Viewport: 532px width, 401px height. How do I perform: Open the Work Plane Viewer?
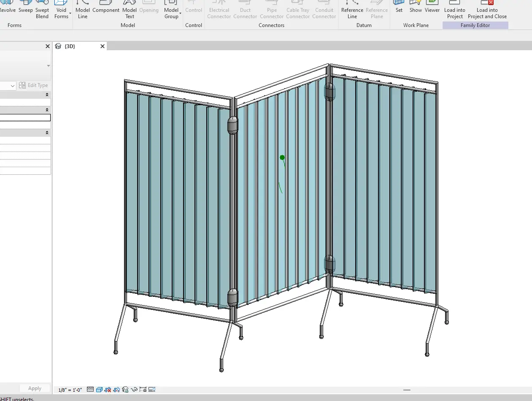(432, 10)
